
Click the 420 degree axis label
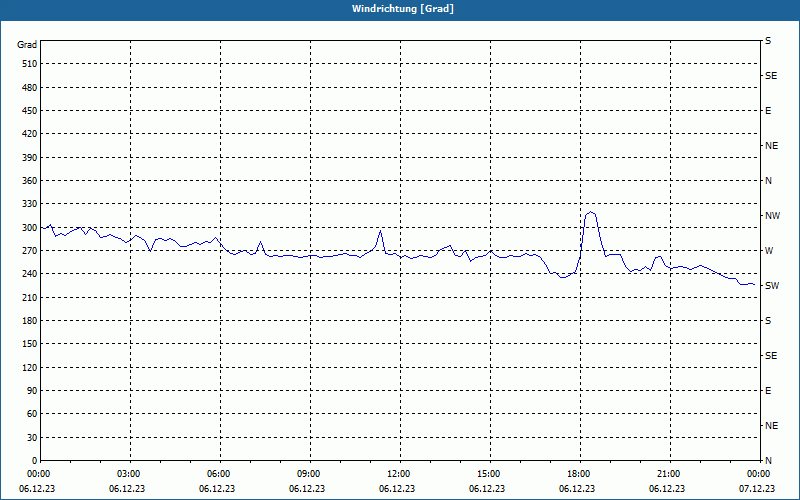coord(30,134)
